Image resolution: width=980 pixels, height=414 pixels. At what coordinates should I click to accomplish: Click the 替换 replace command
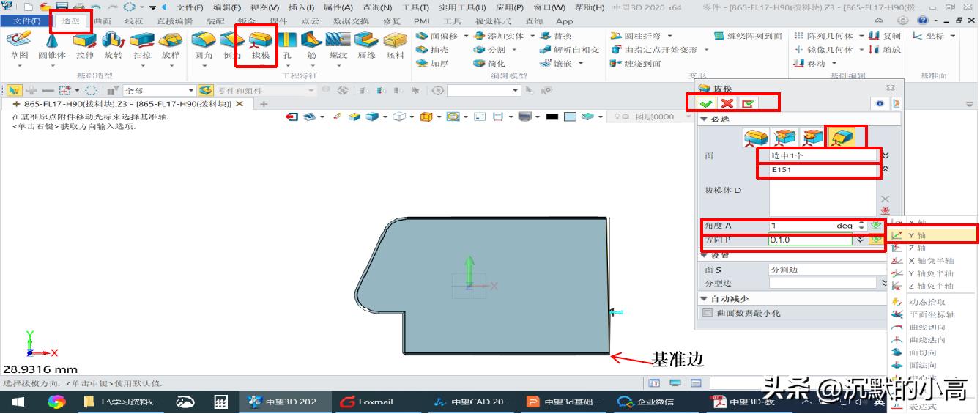pyautogui.click(x=555, y=36)
